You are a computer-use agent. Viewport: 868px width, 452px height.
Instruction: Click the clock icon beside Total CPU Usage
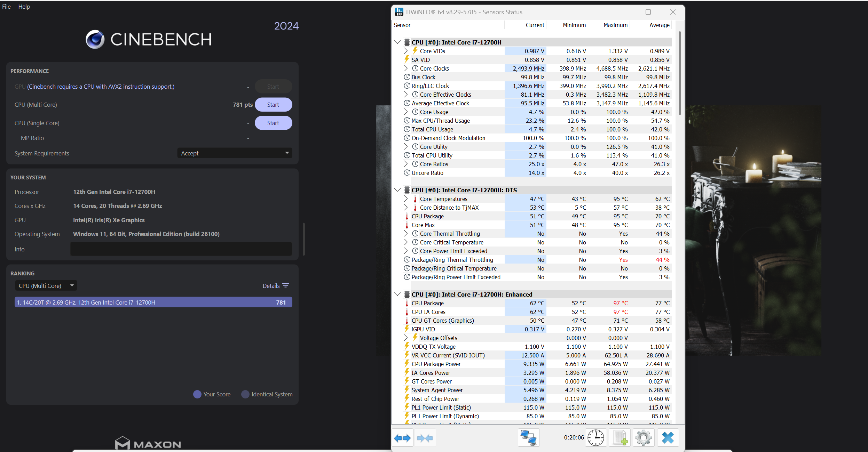pos(407,129)
